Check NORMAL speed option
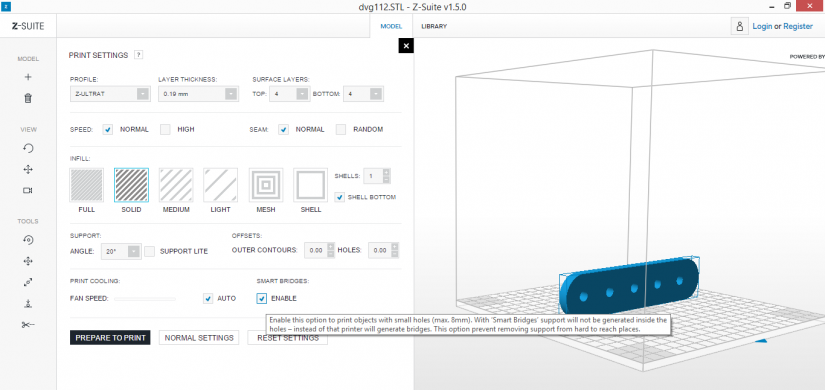Image resolution: width=825 pixels, height=390 pixels. [108, 129]
